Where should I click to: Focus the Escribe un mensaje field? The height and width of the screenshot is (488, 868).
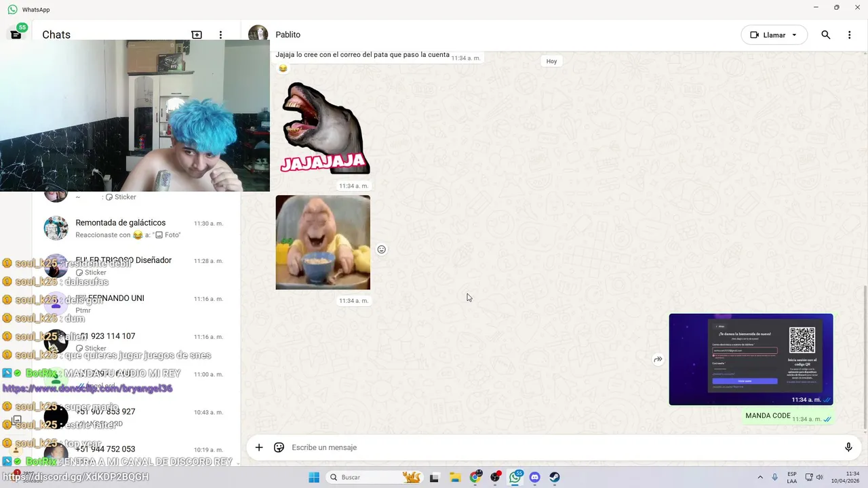pyautogui.click(x=563, y=447)
